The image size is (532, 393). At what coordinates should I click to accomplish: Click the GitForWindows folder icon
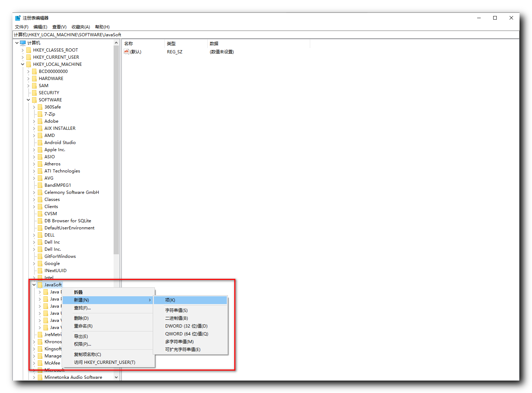(x=40, y=256)
